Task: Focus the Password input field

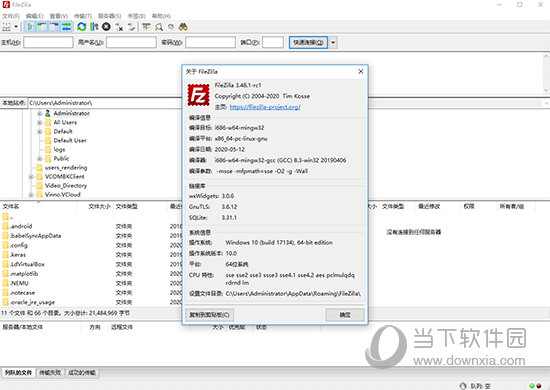Action: [x=210, y=42]
